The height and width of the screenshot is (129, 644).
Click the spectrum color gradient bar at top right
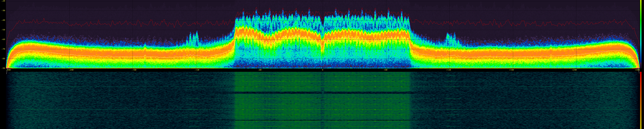[641, 34]
